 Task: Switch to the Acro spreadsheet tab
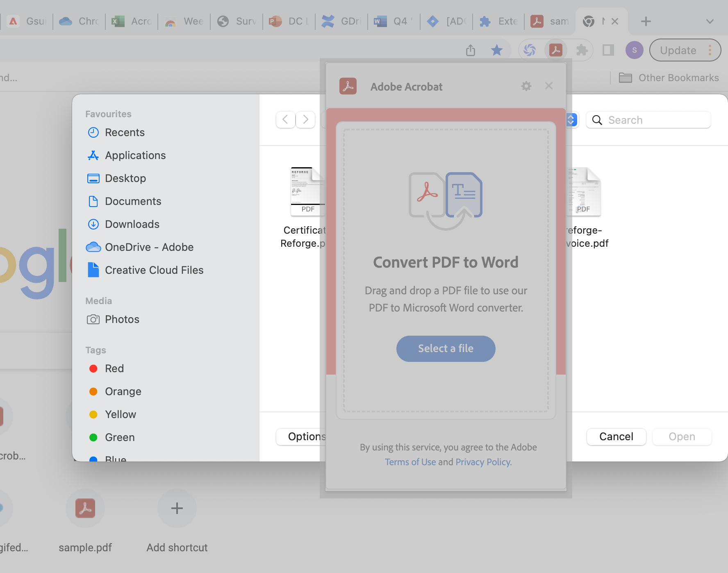[131, 21]
